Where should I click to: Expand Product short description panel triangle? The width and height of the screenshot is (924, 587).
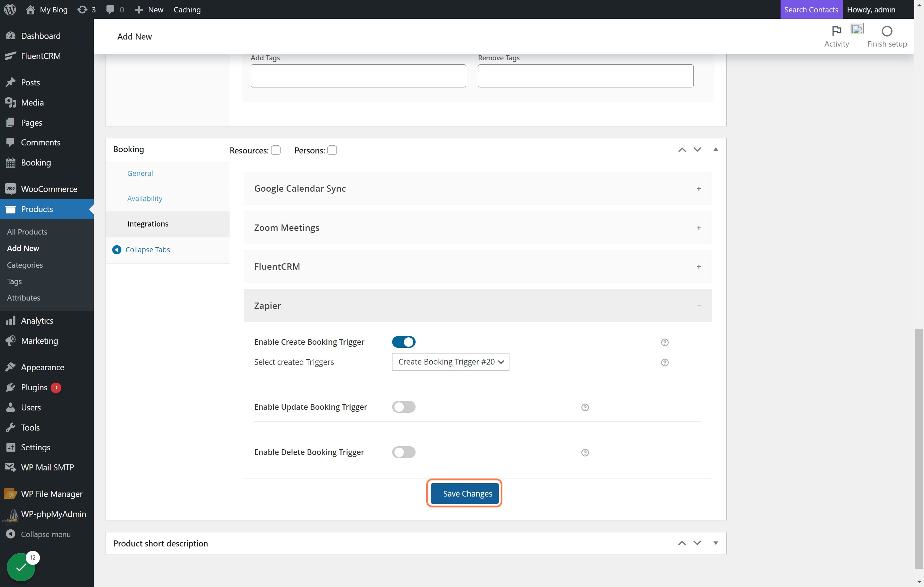click(715, 543)
